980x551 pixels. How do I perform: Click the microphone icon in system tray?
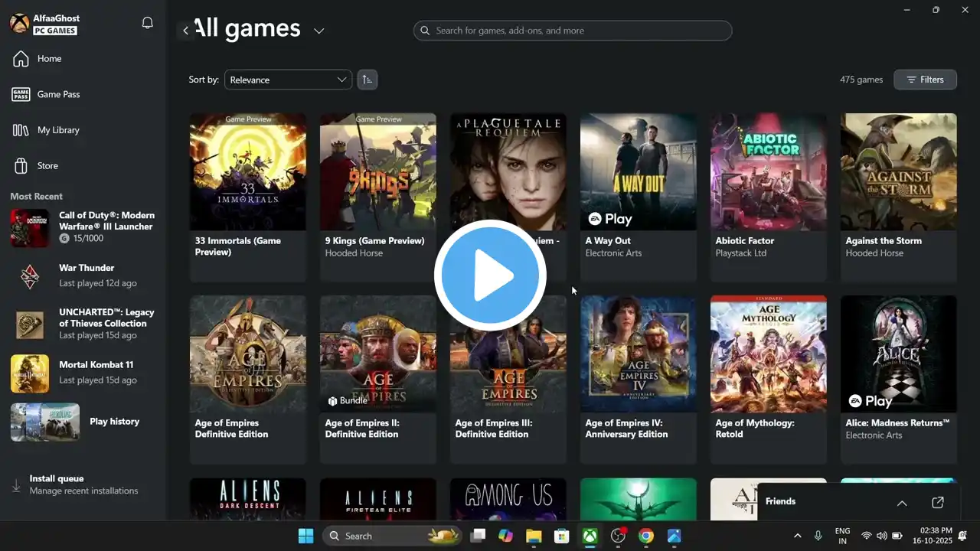click(x=818, y=536)
